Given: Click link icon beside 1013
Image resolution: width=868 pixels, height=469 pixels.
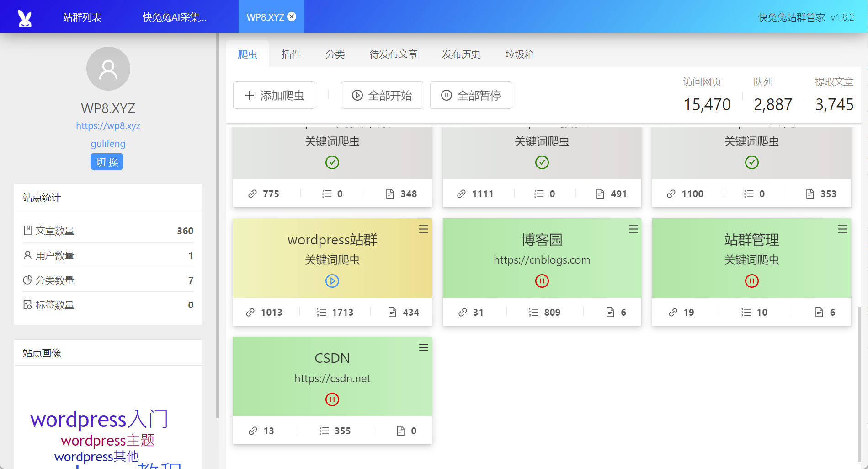Looking at the screenshot, I should coord(250,312).
